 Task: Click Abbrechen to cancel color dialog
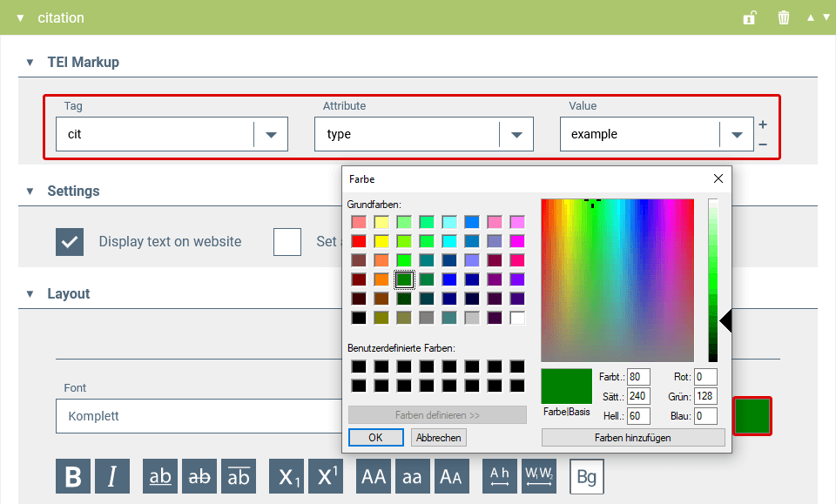tap(438, 438)
